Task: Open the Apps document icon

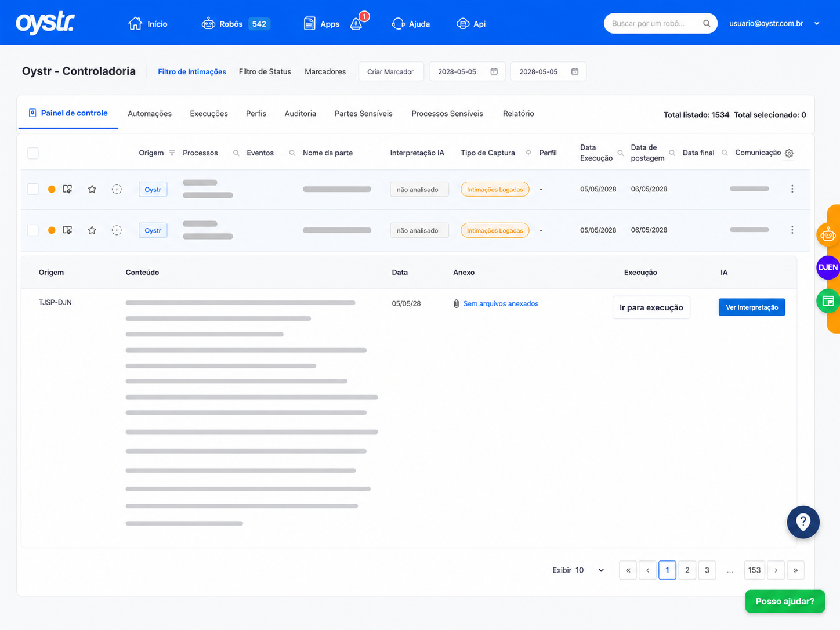Action: point(310,24)
